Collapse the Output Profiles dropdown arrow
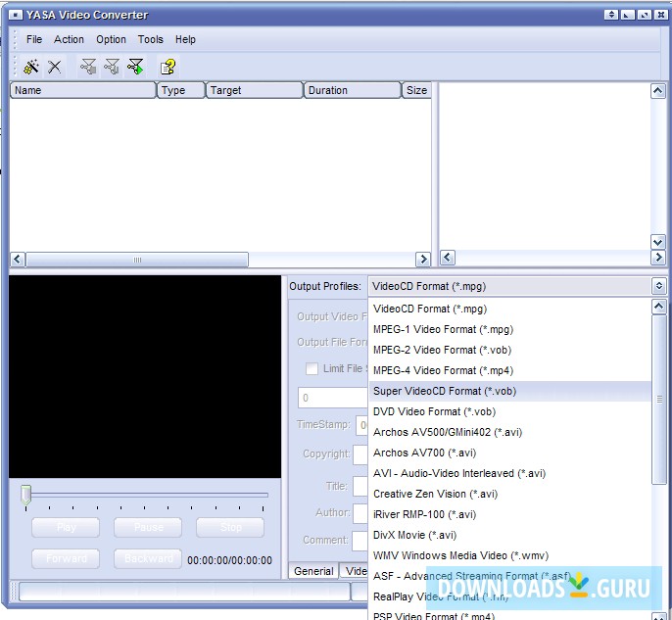 [659, 286]
